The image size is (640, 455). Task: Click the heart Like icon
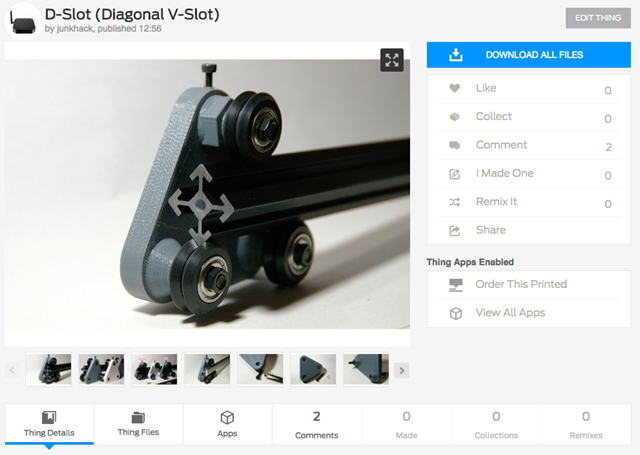tap(454, 88)
